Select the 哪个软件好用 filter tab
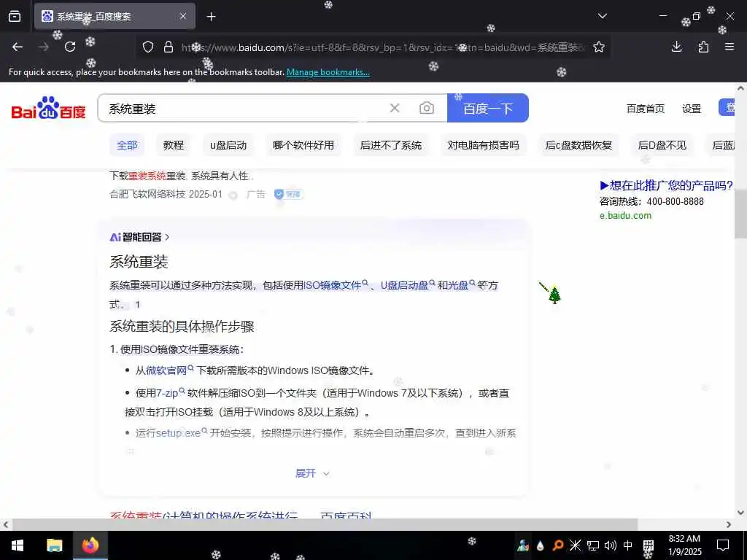This screenshot has height=560, width=747. (303, 145)
